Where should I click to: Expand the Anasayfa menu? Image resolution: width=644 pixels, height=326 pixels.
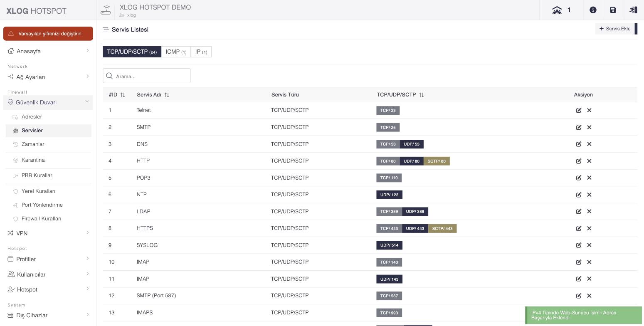coord(48,51)
